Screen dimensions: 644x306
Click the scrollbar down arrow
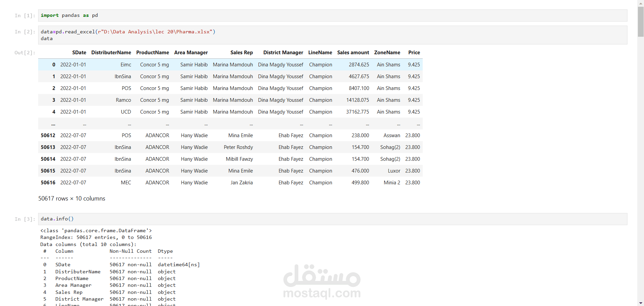[641, 303]
